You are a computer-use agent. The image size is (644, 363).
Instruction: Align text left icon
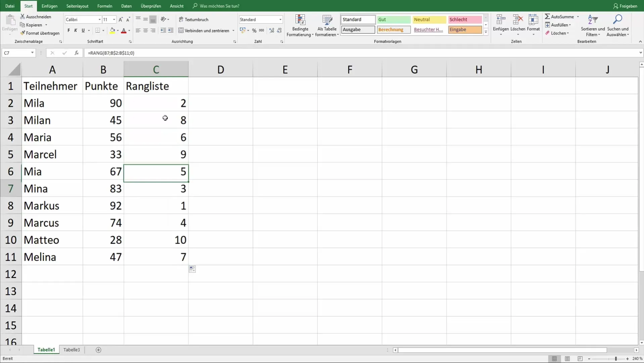click(138, 30)
